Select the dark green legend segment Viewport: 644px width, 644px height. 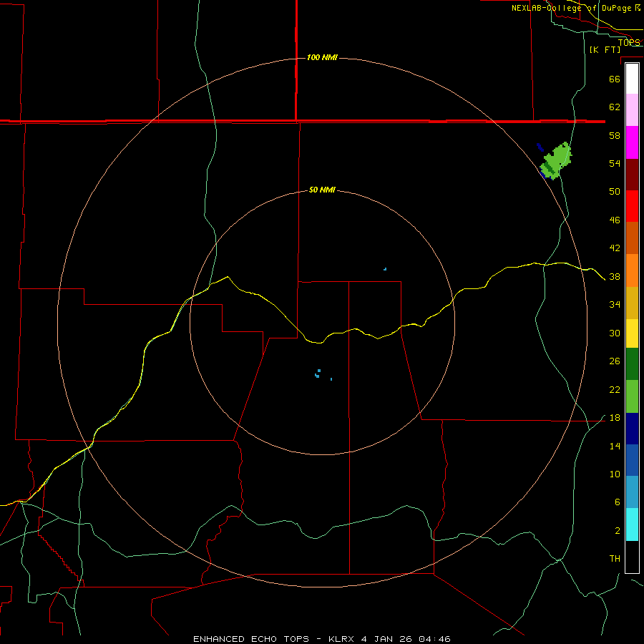632,364
